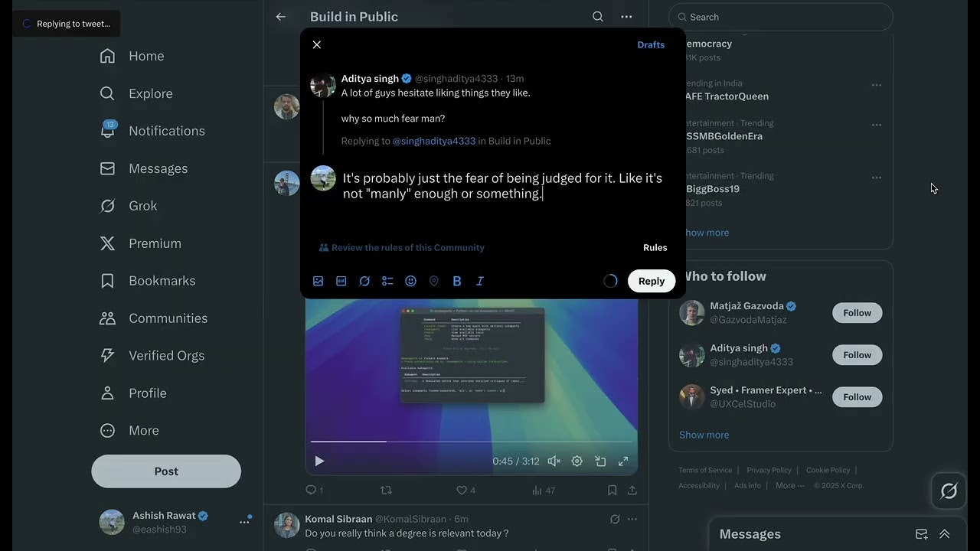Toggle italic formatting in the reply composer
980x551 pixels.
tap(480, 281)
